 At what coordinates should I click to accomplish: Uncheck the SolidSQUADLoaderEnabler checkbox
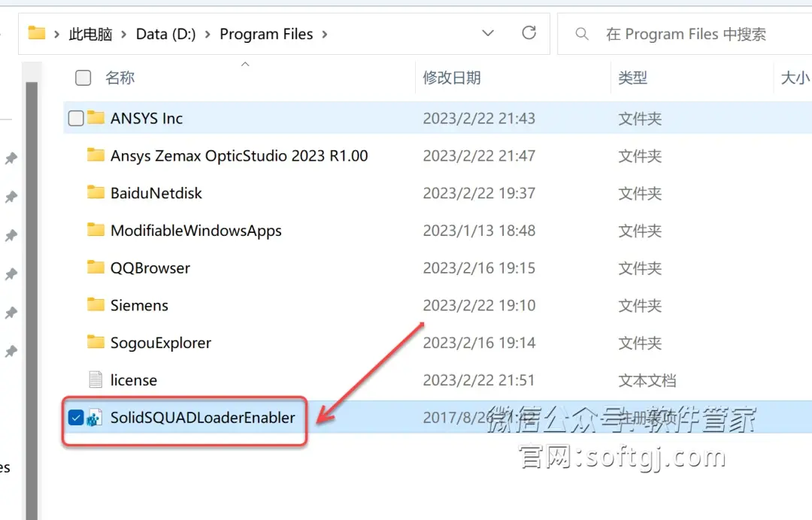[x=76, y=417]
